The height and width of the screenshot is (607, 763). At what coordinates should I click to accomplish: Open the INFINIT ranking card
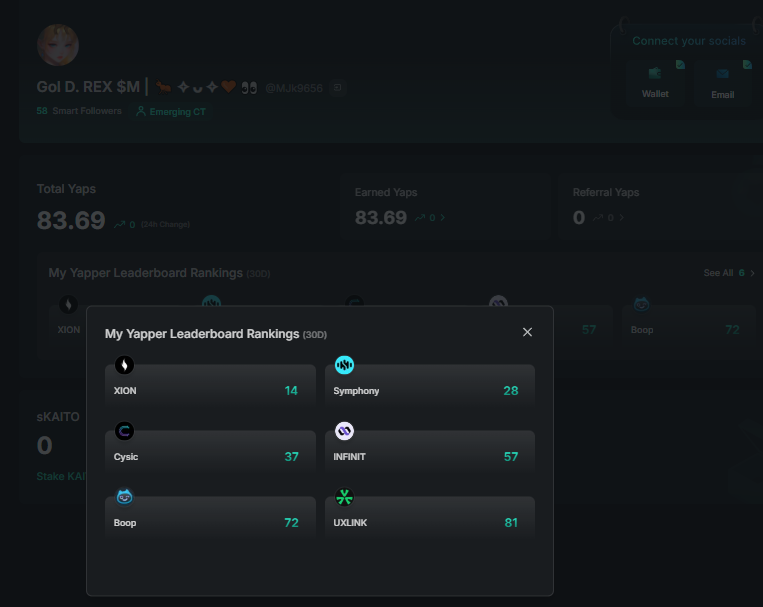pos(430,452)
